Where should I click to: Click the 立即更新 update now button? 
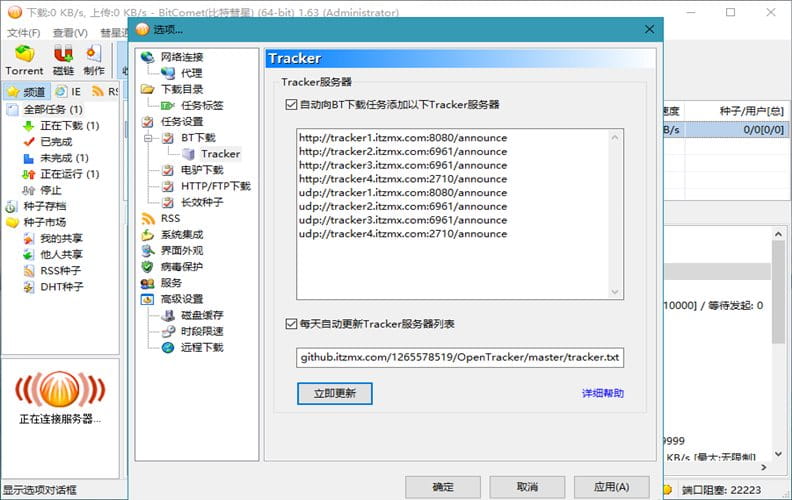(335, 393)
